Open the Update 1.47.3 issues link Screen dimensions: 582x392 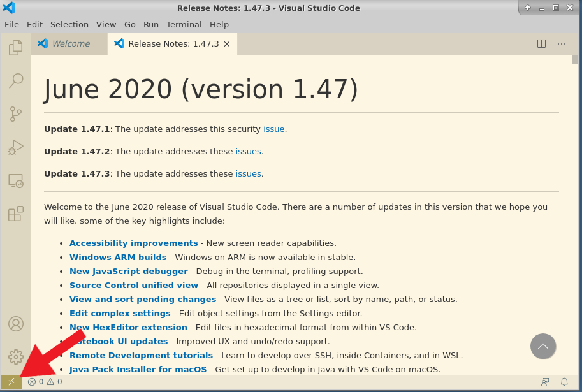coord(249,174)
